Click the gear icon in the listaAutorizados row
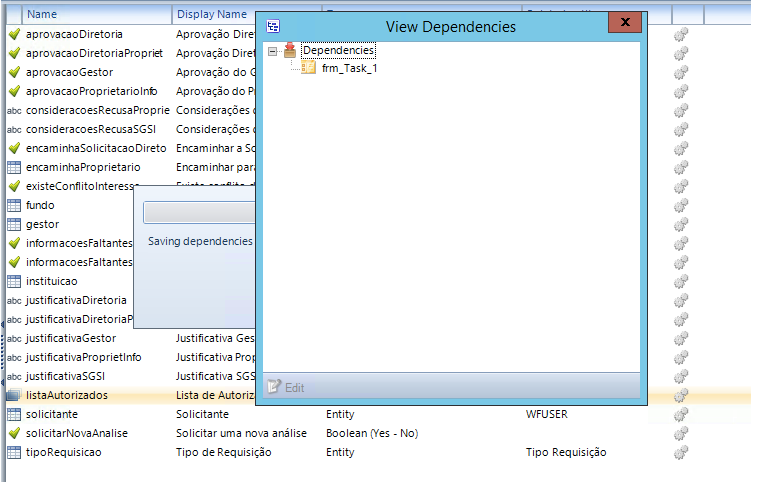Image resolution: width=757 pixels, height=491 pixels. coord(681,395)
